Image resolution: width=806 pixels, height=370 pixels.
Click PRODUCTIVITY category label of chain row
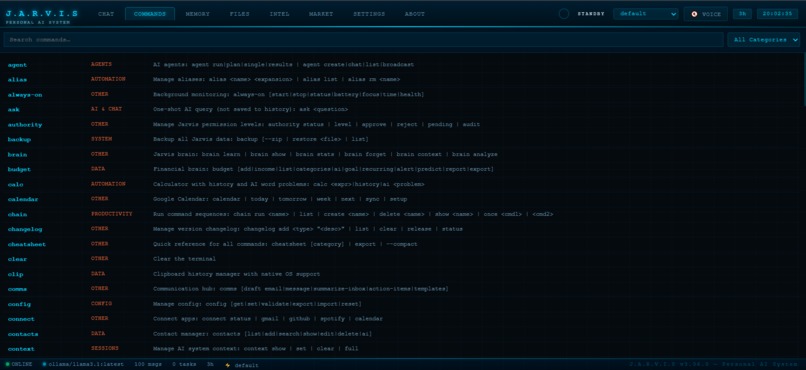click(x=112, y=214)
